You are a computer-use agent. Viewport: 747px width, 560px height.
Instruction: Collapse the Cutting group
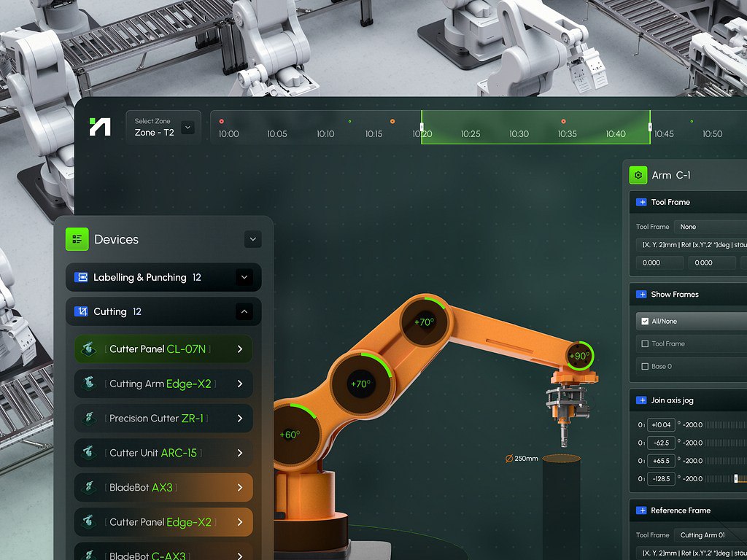pyautogui.click(x=244, y=312)
